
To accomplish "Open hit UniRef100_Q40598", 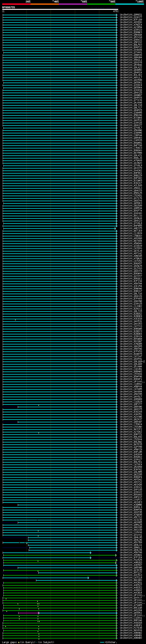I will 131,80.
